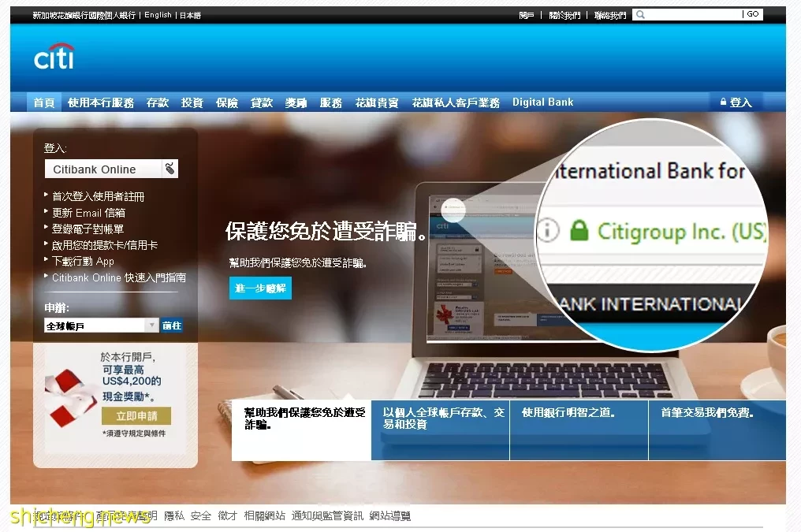Switch site language to 日本語
This screenshot has width=801, height=532.
point(190,15)
